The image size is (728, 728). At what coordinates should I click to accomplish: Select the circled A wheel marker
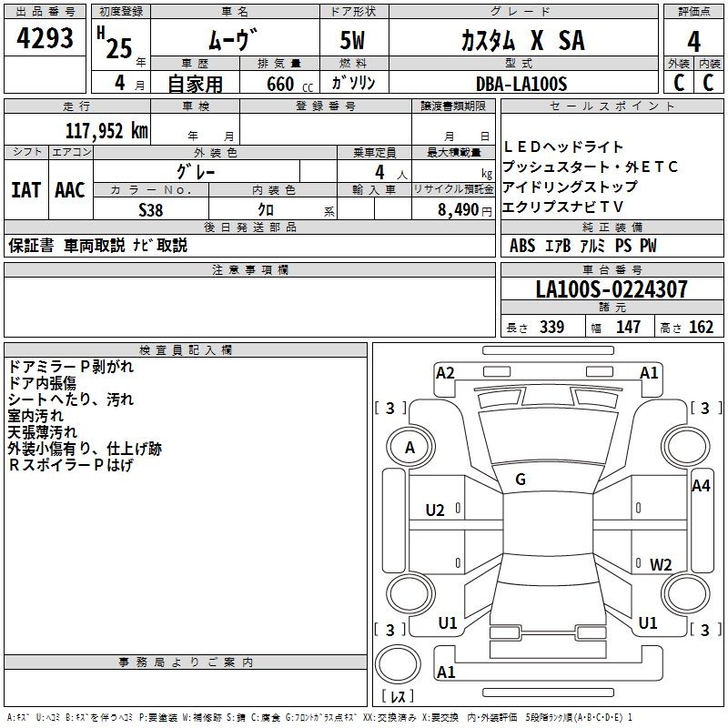click(x=409, y=448)
